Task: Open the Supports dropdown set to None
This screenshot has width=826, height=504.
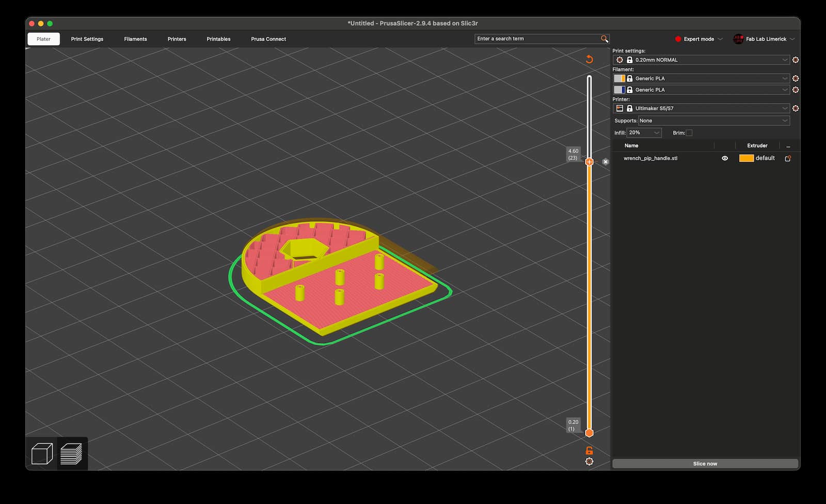Action: [714, 121]
